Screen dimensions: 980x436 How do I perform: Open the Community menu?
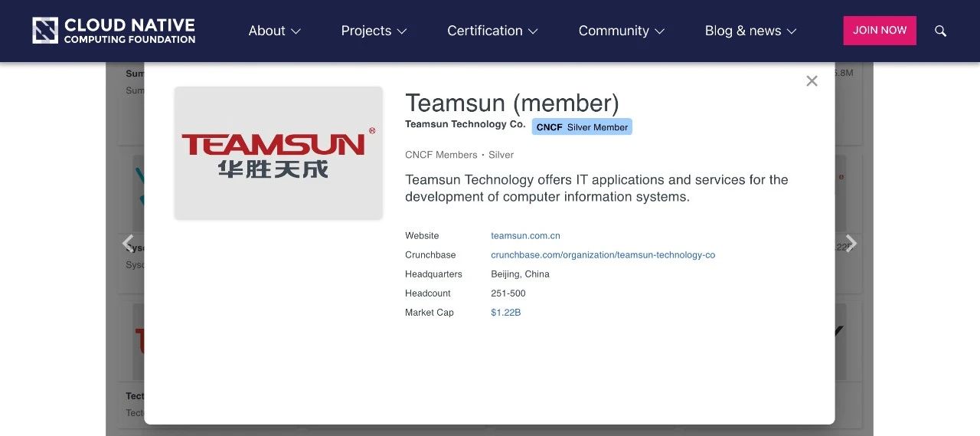coord(621,31)
